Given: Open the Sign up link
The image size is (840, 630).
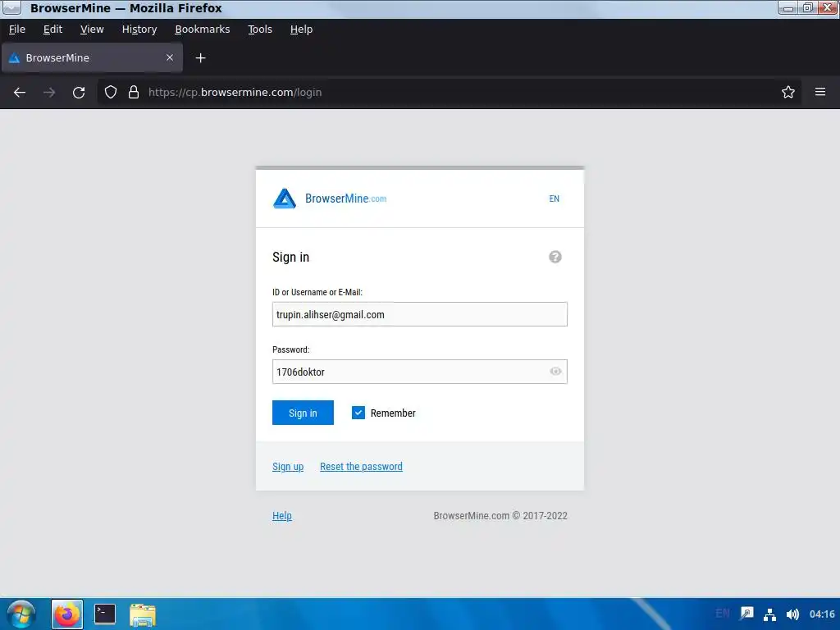Looking at the screenshot, I should [288, 467].
